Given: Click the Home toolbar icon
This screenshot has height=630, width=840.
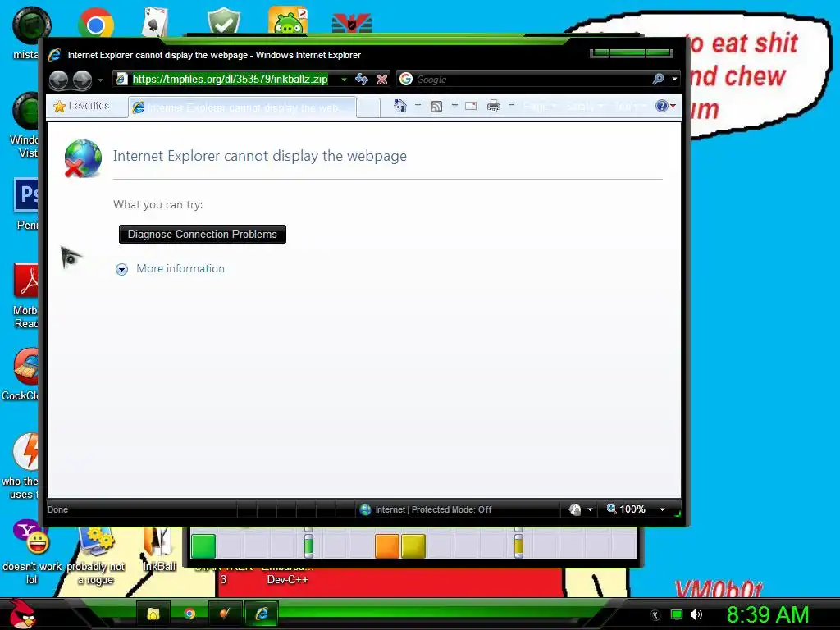Looking at the screenshot, I should click(x=399, y=106).
